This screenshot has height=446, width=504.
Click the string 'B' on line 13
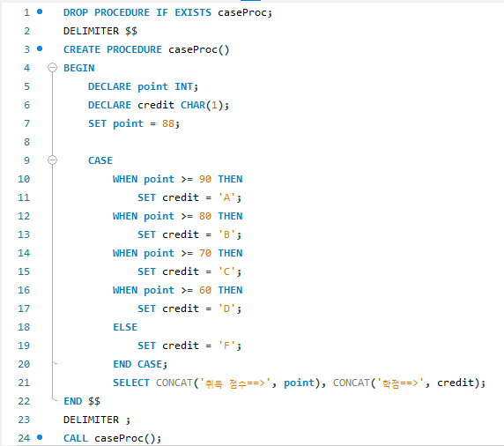226,234
